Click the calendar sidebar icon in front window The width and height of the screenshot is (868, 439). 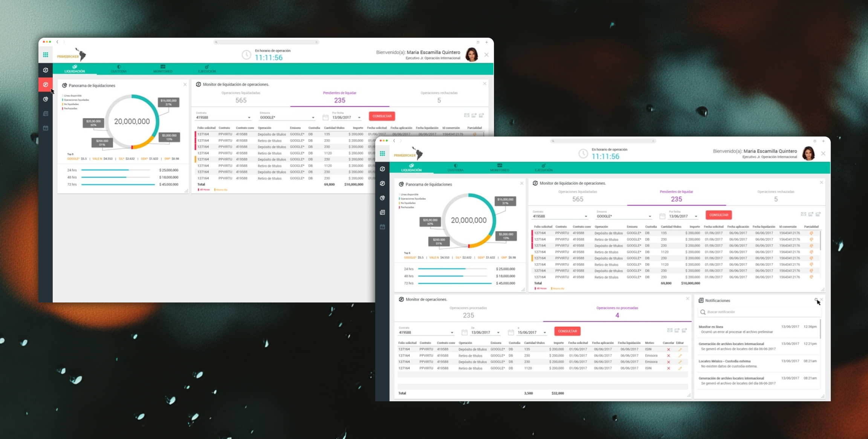coord(382,227)
